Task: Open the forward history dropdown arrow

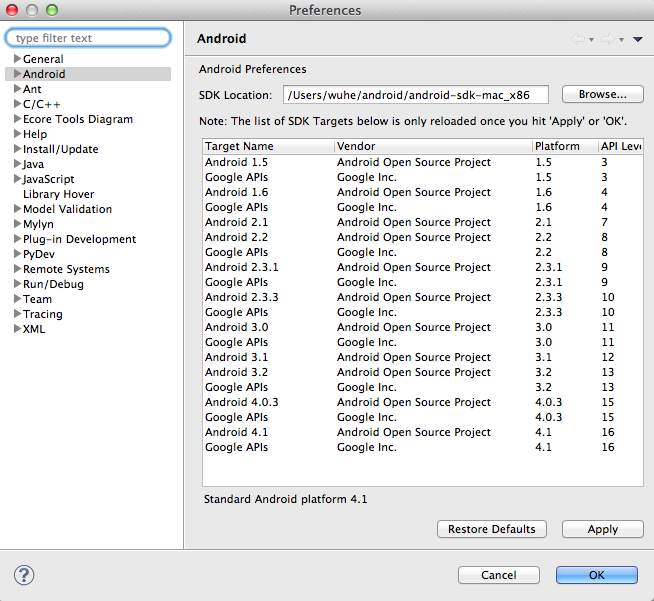Action: tap(621, 40)
